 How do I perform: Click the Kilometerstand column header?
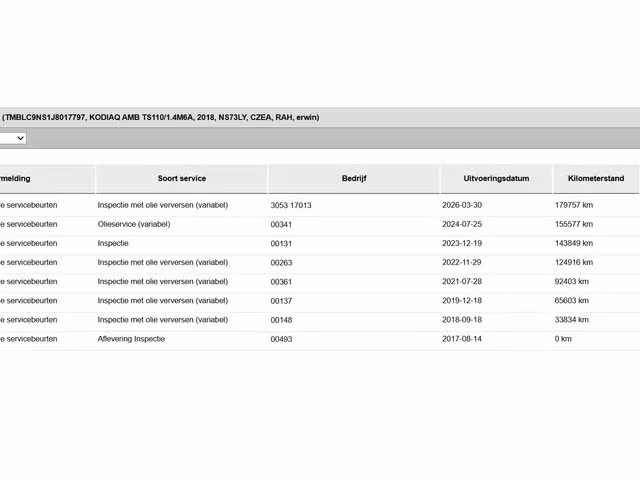(x=596, y=178)
